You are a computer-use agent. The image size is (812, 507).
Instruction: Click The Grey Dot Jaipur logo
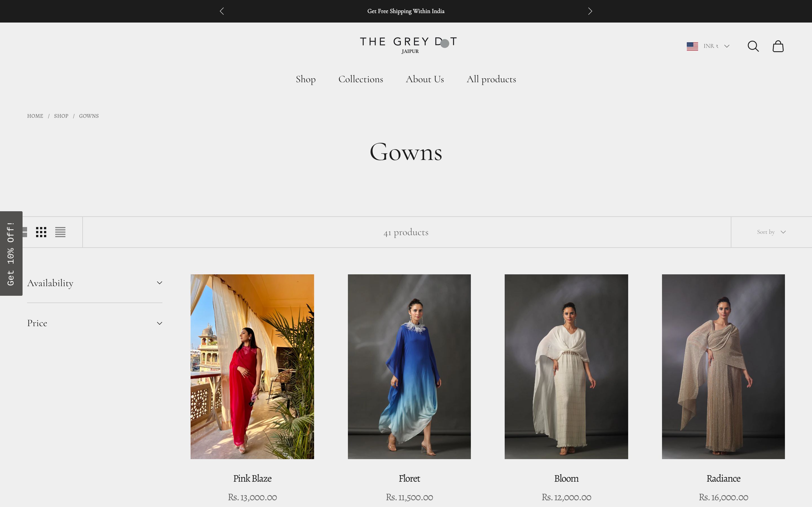pyautogui.click(x=408, y=45)
